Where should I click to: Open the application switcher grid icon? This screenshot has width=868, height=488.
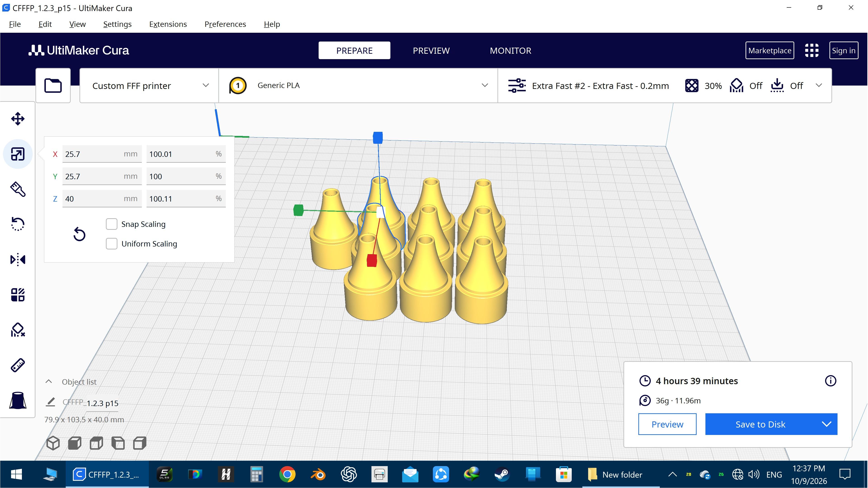(x=811, y=51)
